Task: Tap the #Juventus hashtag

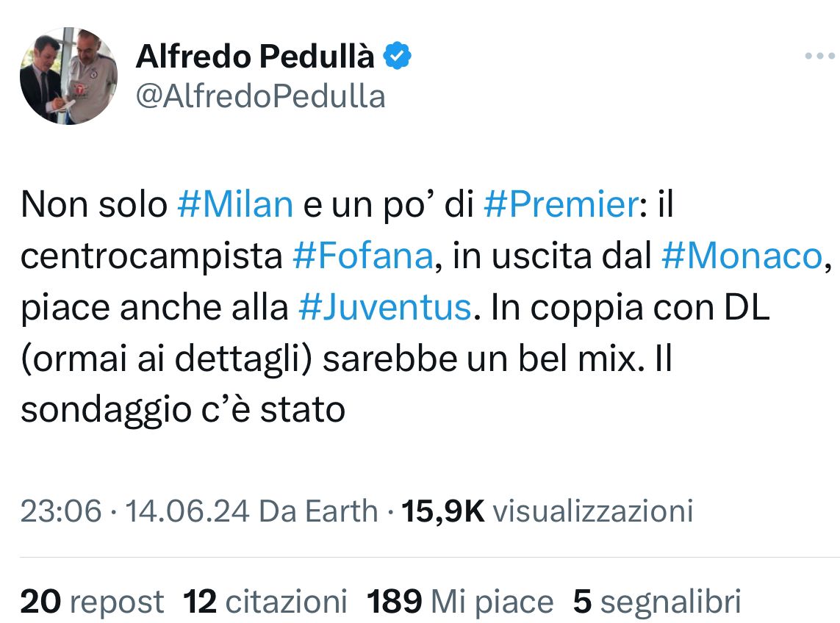Action: [x=384, y=308]
